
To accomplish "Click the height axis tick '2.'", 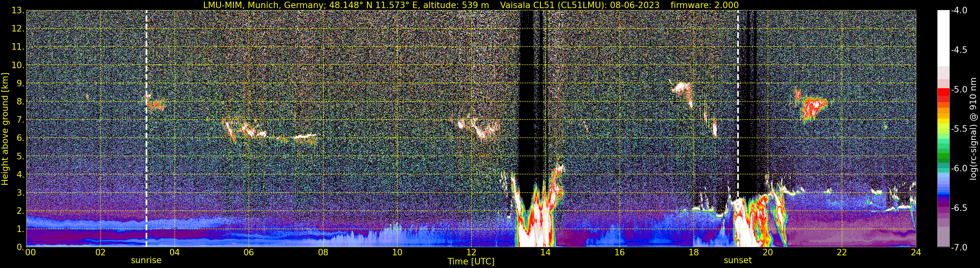I will point(20,211).
